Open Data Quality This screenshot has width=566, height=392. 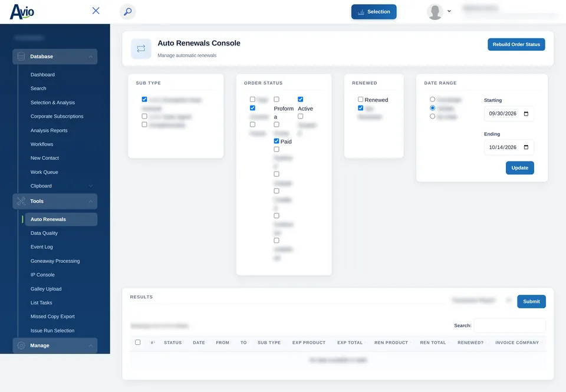point(44,233)
